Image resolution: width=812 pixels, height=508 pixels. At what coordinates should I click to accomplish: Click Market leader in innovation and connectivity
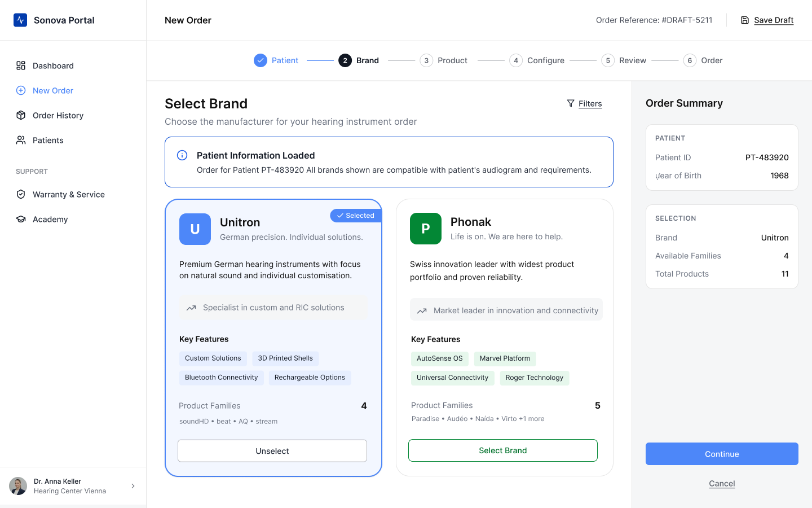click(516, 310)
